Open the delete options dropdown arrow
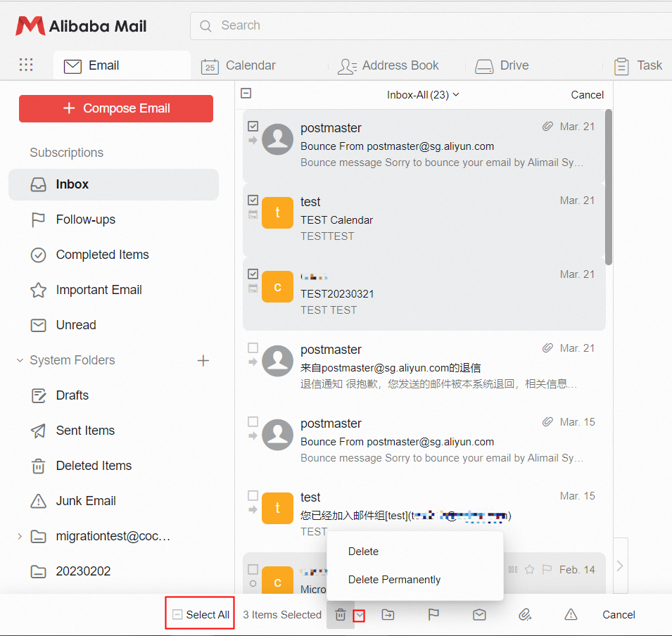The image size is (672, 636). pyautogui.click(x=359, y=616)
